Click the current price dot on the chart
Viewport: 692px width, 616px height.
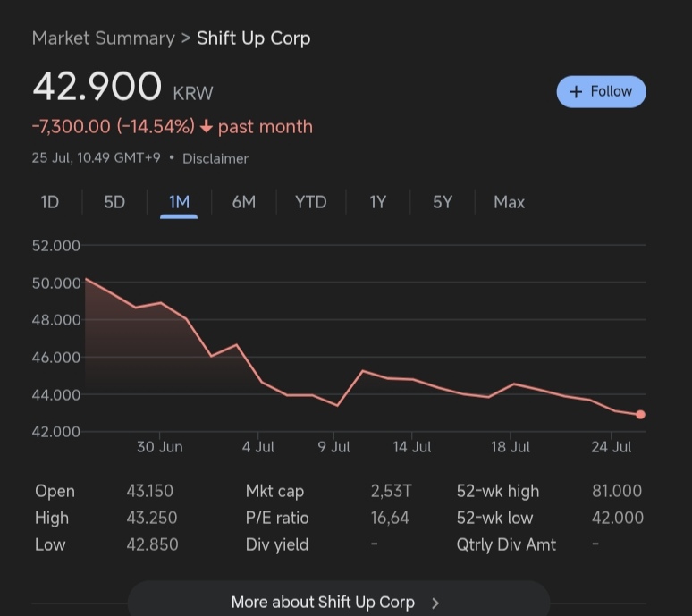coord(640,414)
